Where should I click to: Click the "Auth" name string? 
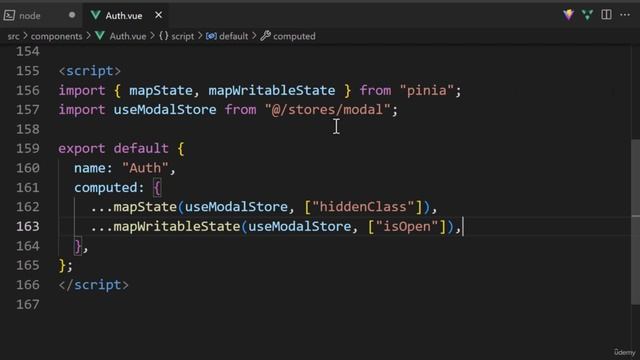coord(145,168)
